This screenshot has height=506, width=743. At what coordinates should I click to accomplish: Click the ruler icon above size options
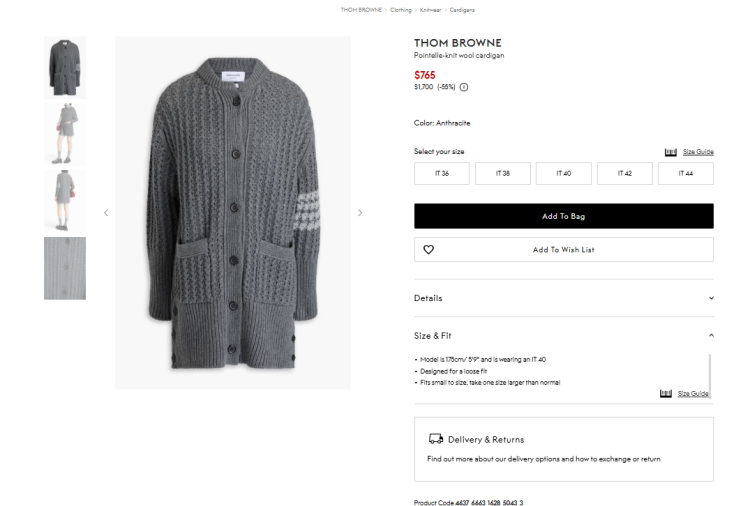671,152
